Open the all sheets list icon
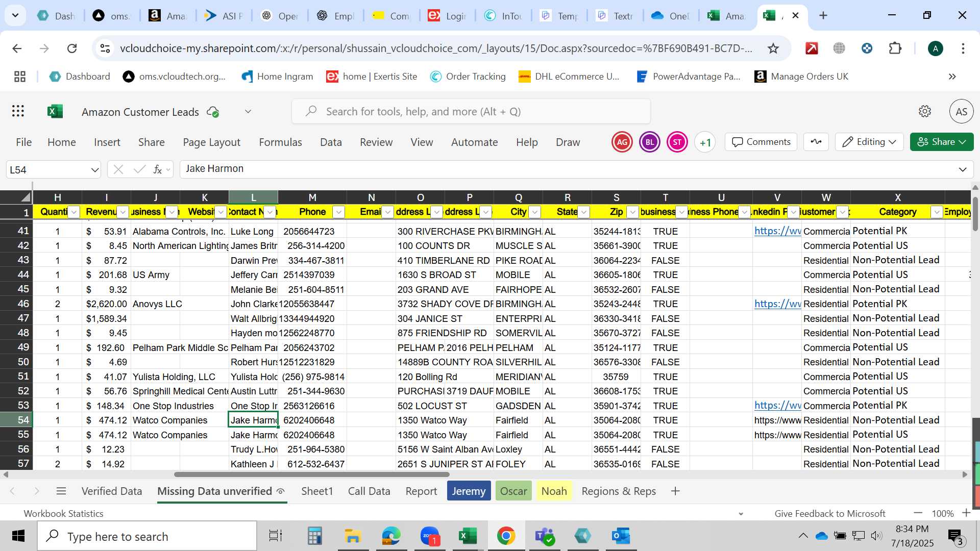This screenshot has width=980, height=551. pyautogui.click(x=61, y=491)
